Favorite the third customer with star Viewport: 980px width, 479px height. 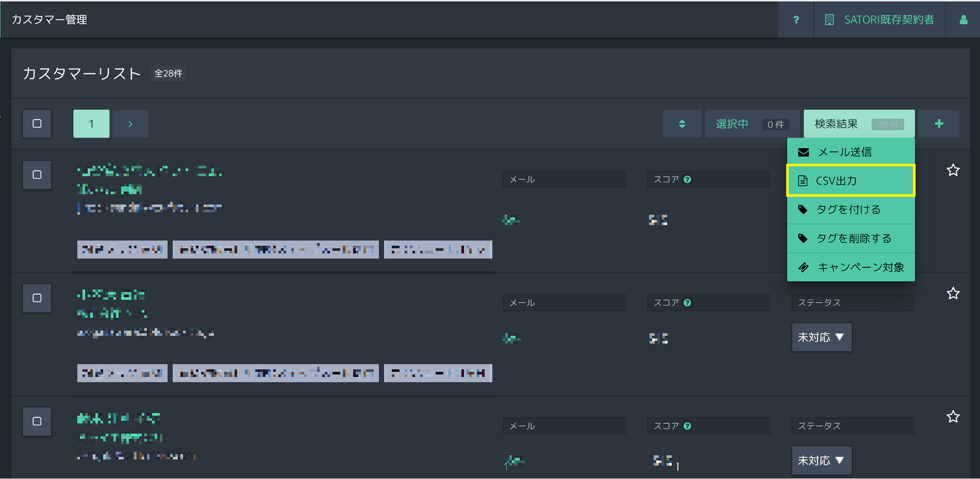click(x=953, y=417)
